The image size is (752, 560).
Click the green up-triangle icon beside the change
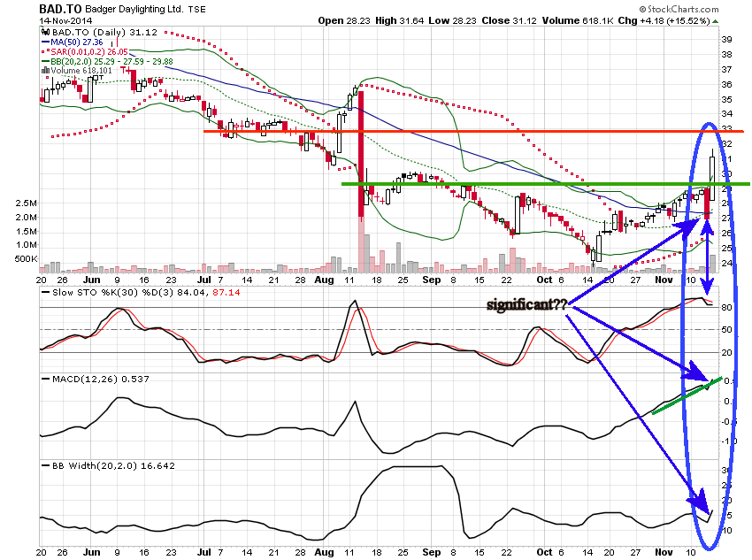[x=716, y=21]
